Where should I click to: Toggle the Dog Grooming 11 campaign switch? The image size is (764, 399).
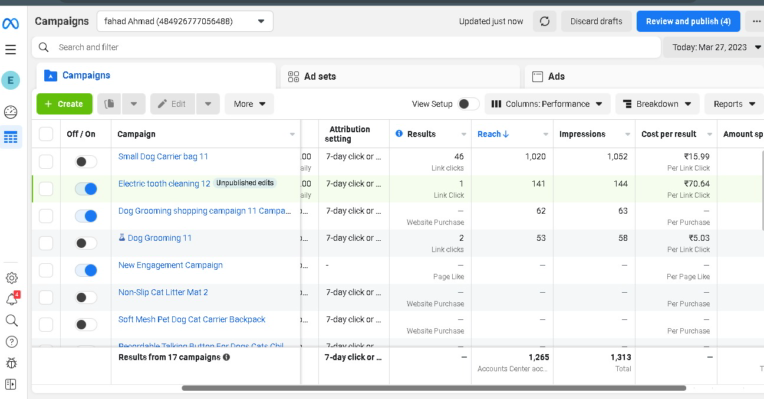point(86,243)
